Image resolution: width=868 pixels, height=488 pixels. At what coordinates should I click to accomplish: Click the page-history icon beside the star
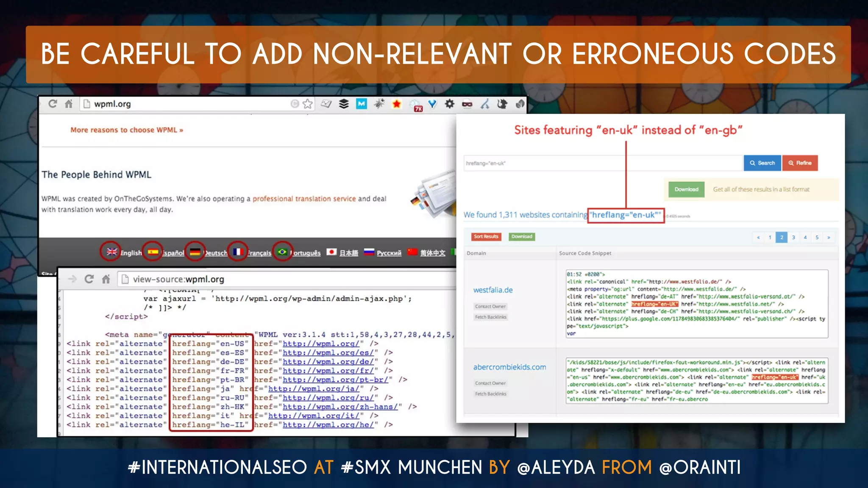(295, 104)
